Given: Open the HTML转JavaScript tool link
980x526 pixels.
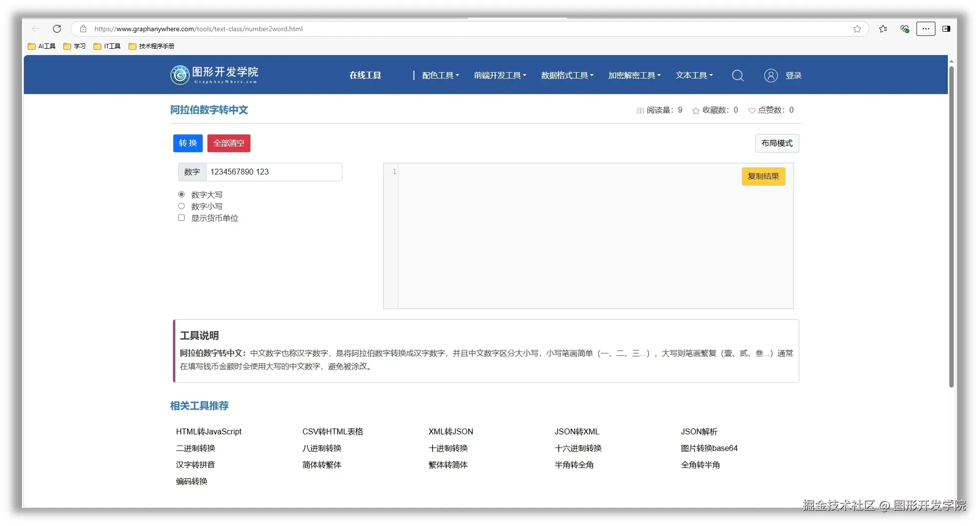Looking at the screenshot, I should 208,432.
